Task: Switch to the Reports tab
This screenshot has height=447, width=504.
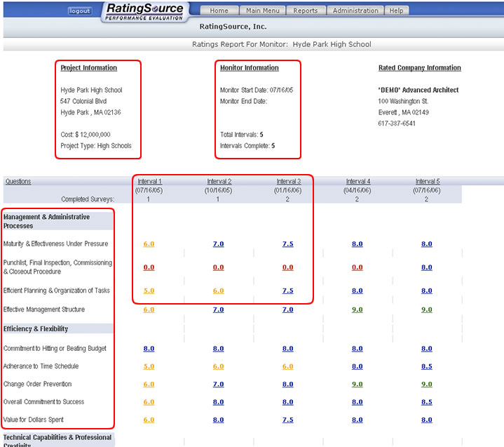Action: [305, 11]
